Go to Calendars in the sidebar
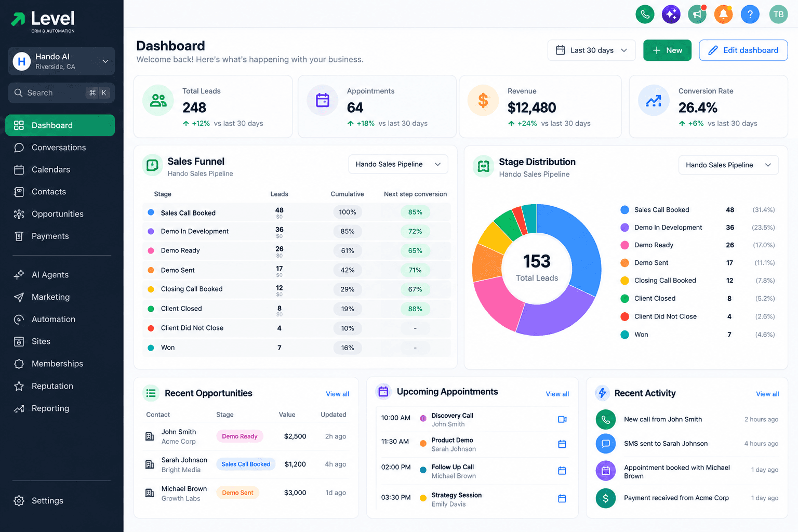The width and height of the screenshot is (798, 532). pos(60,170)
